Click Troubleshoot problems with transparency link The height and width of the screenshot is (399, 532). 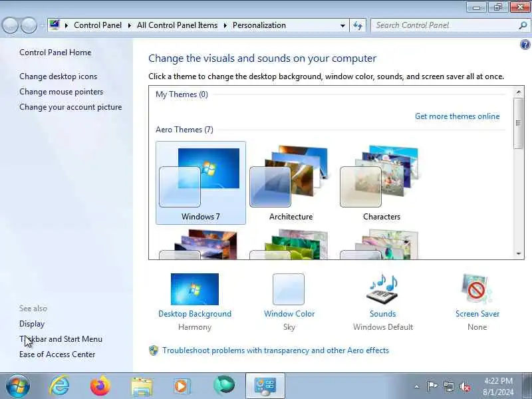tap(275, 350)
